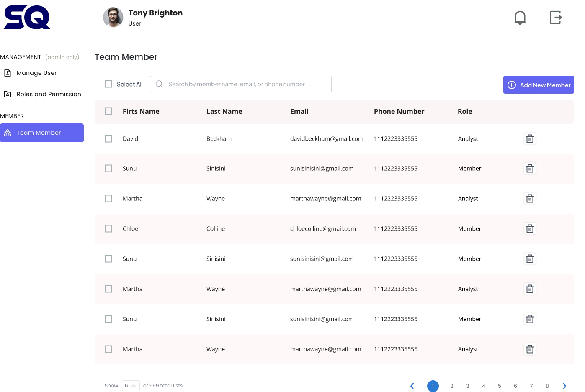Screen dimensions: 585x392
Task: Click the phone number in Chloe's row
Action: (396, 228)
